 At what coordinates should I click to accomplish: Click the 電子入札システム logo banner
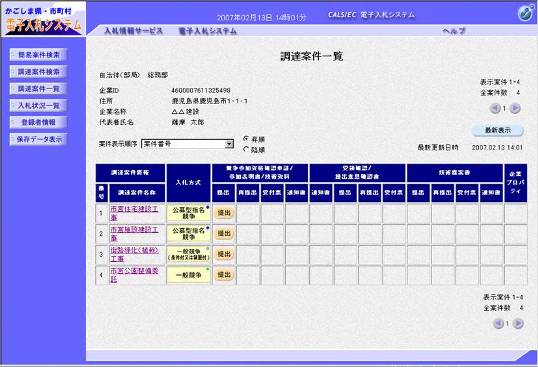pos(44,19)
